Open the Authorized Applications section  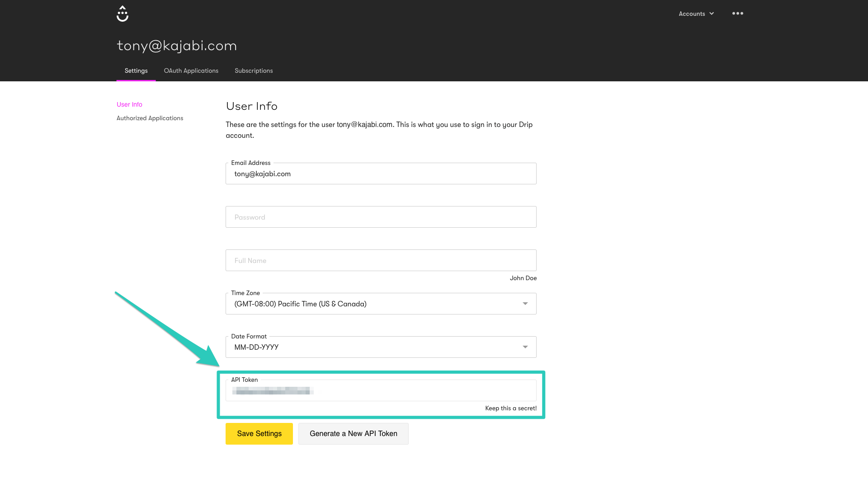(x=150, y=118)
